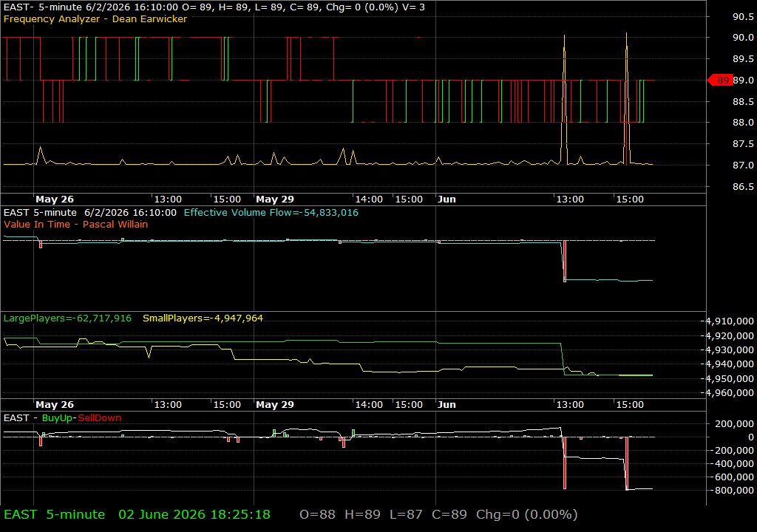
Task: Click 'Jun' date on the top time axis
Action: [x=447, y=199]
